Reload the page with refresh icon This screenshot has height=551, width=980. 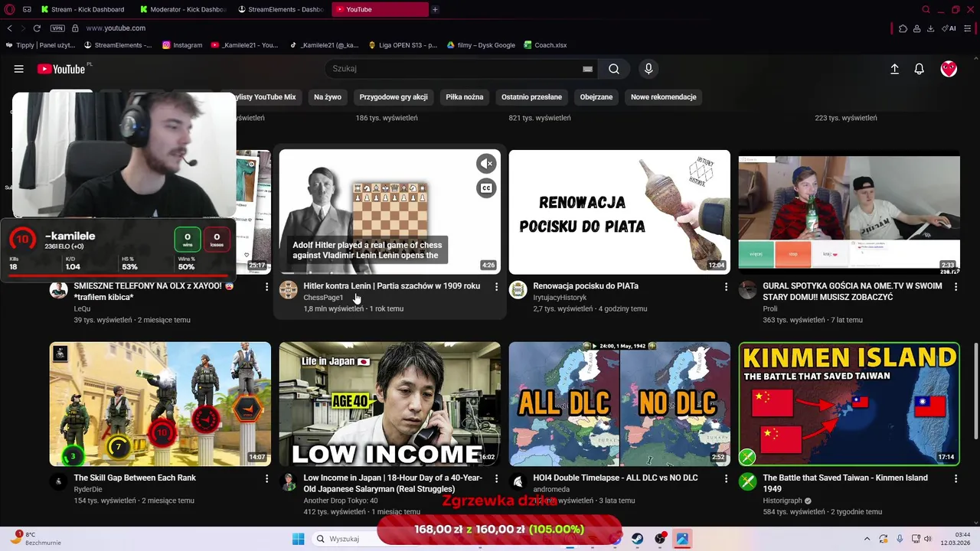tap(36, 28)
